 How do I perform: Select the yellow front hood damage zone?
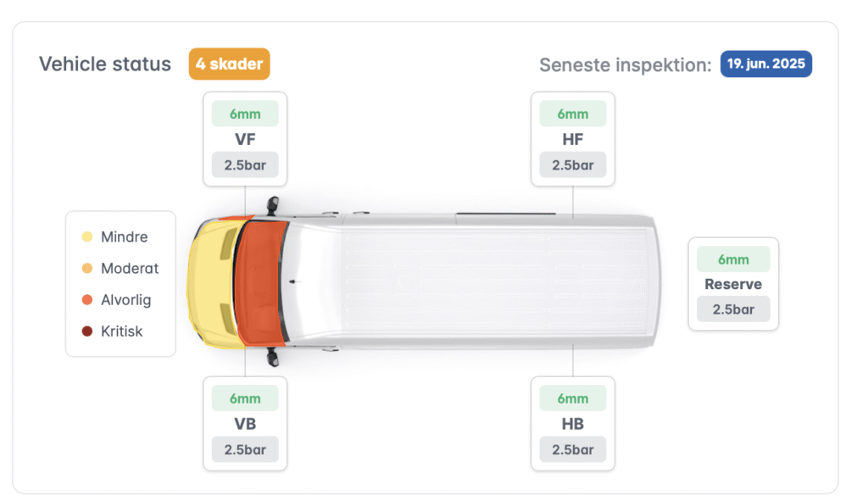point(210,284)
